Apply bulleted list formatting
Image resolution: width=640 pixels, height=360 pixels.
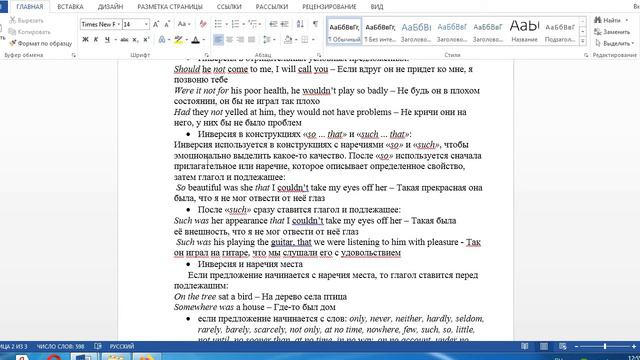point(218,24)
